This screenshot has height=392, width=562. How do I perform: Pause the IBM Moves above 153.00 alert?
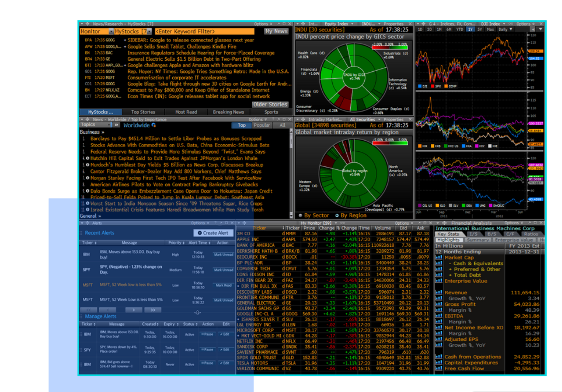(x=207, y=334)
